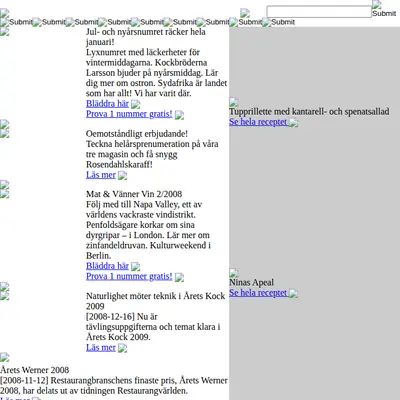Open Se hela receptet link for Tupprillette
Image resolution: width=400 pixels, height=400 pixels.
pos(258,122)
